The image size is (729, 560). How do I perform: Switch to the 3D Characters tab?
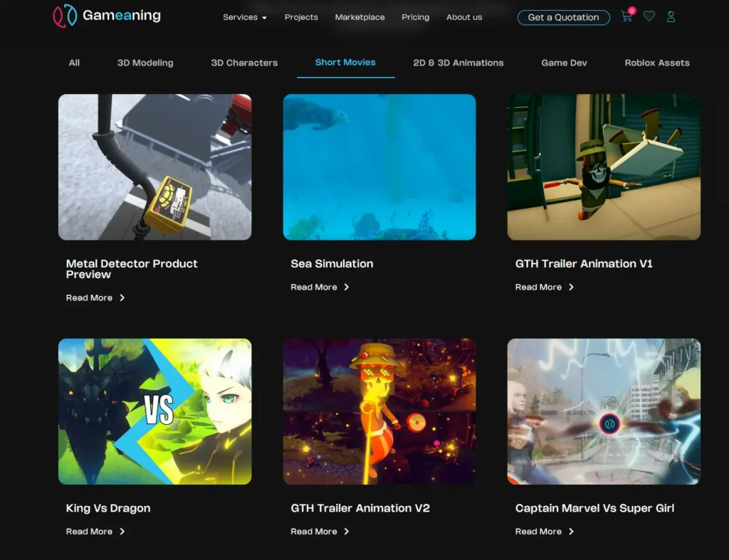[245, 63]
